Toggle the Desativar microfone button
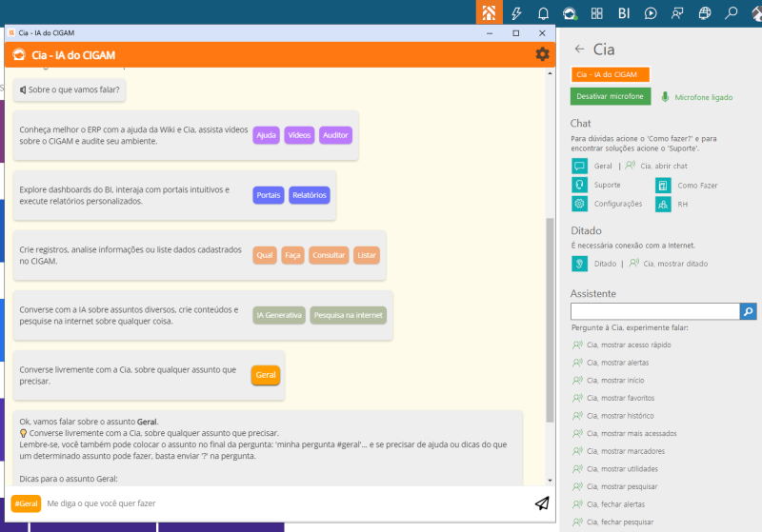This screenshot has width=762, height=532. 611,96
